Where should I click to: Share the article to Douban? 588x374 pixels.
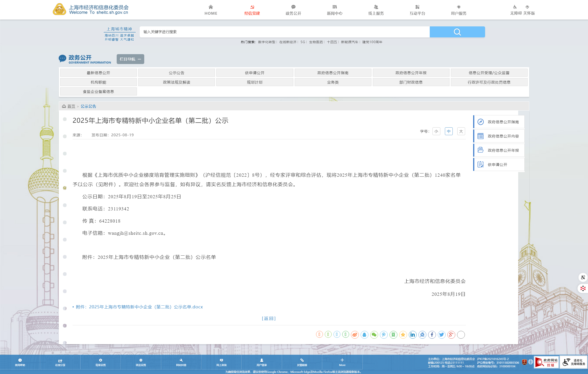click(393, 335)
